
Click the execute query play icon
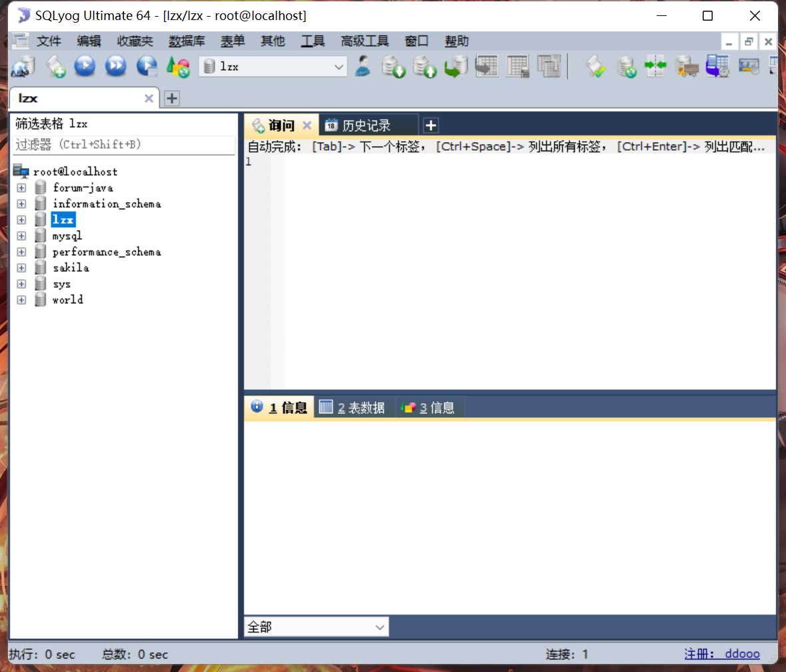click(x=85, y=66)
